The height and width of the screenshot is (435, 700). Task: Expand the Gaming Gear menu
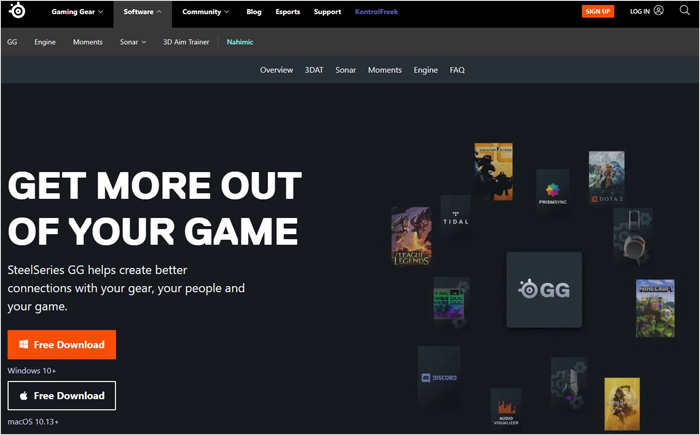77,12
